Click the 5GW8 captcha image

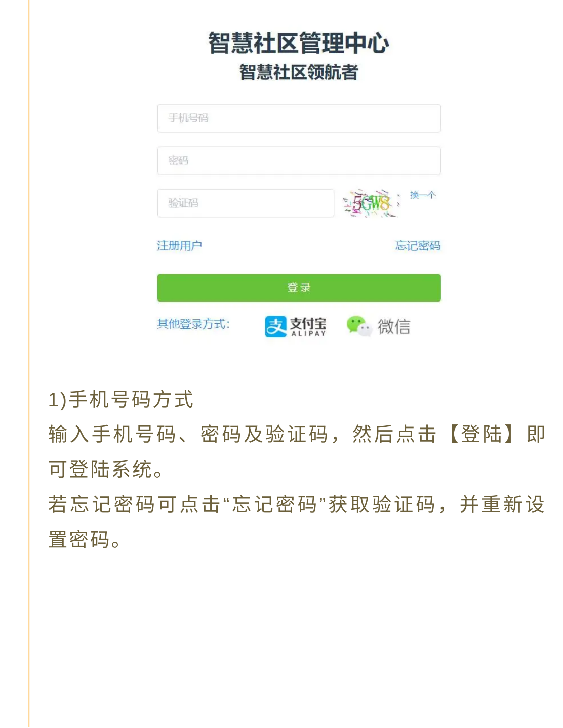tap(371, 203)
